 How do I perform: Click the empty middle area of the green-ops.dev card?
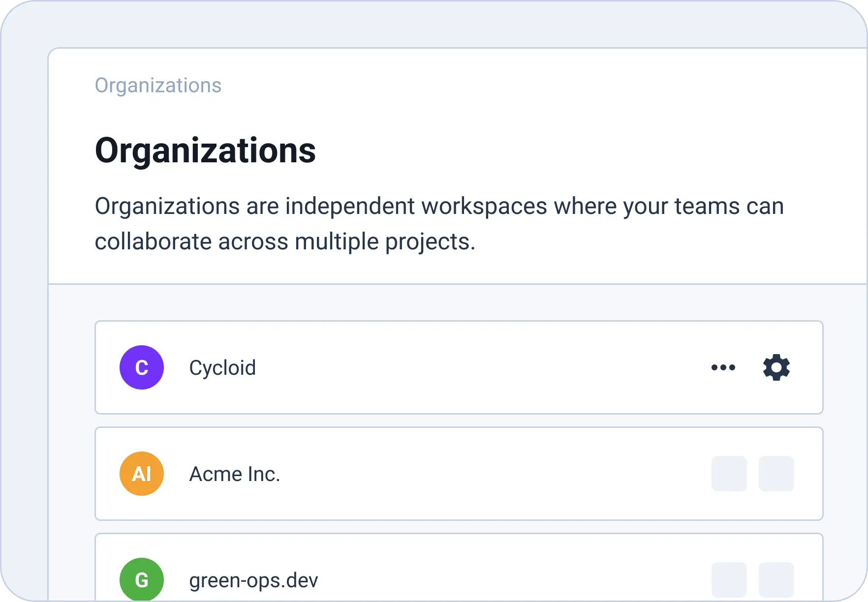(x=467, y=579)
